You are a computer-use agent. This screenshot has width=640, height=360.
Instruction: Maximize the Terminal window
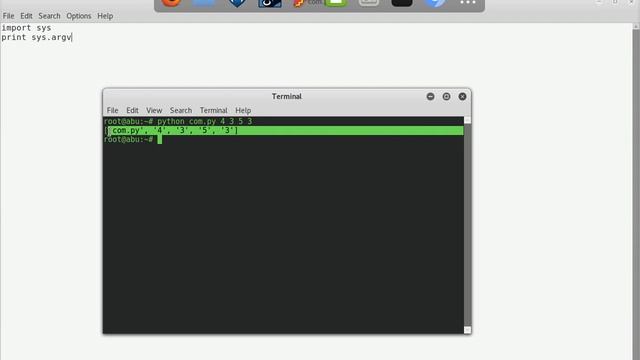(446, 96)
